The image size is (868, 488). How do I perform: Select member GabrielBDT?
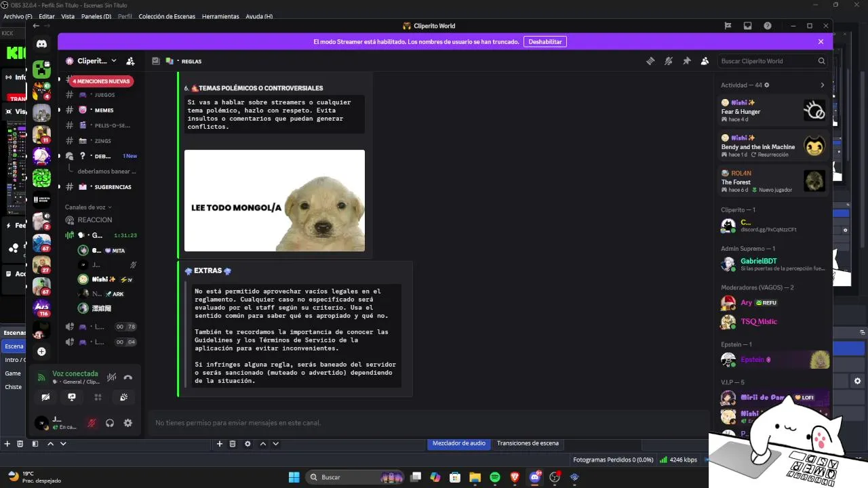click(774, 264)
